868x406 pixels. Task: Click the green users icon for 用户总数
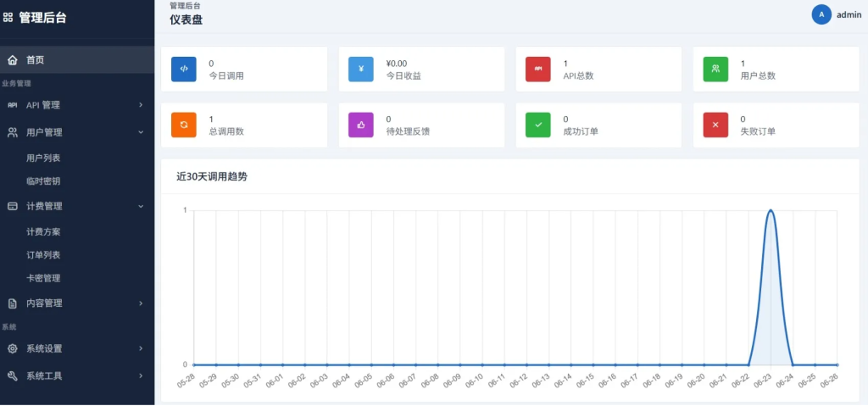715,70
